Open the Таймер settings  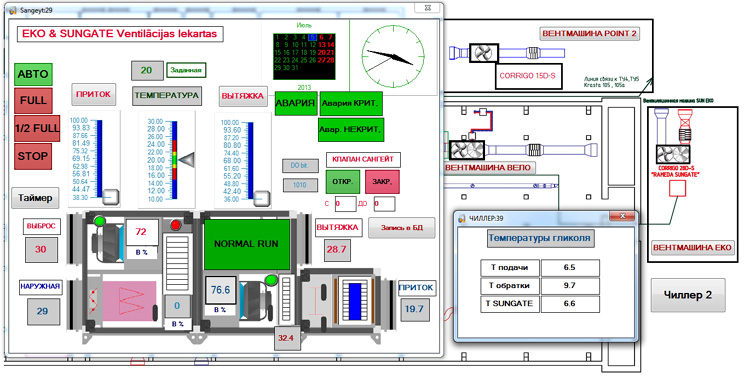(x=35, y=198)
